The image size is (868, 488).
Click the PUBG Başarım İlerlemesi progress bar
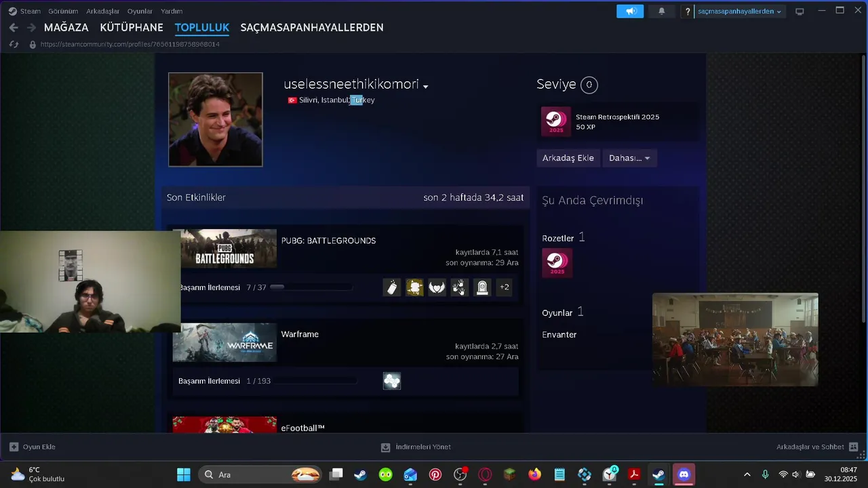(x=311, y=287)
